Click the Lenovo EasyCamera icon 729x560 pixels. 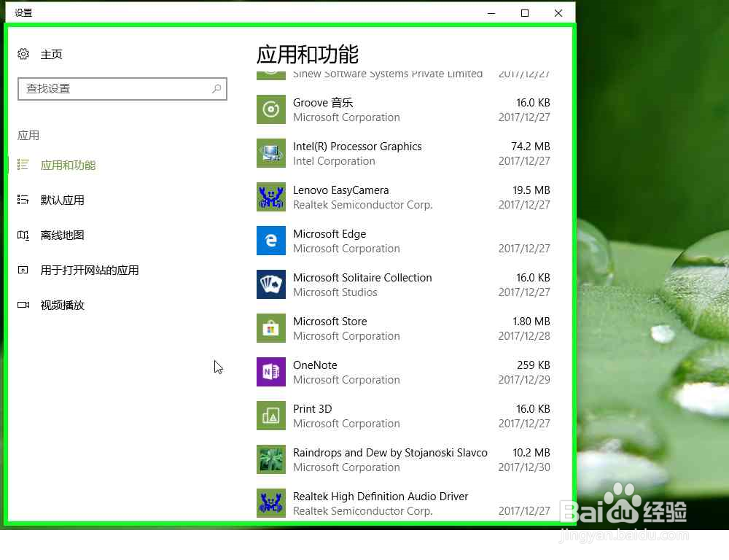[x=271, y=197]
